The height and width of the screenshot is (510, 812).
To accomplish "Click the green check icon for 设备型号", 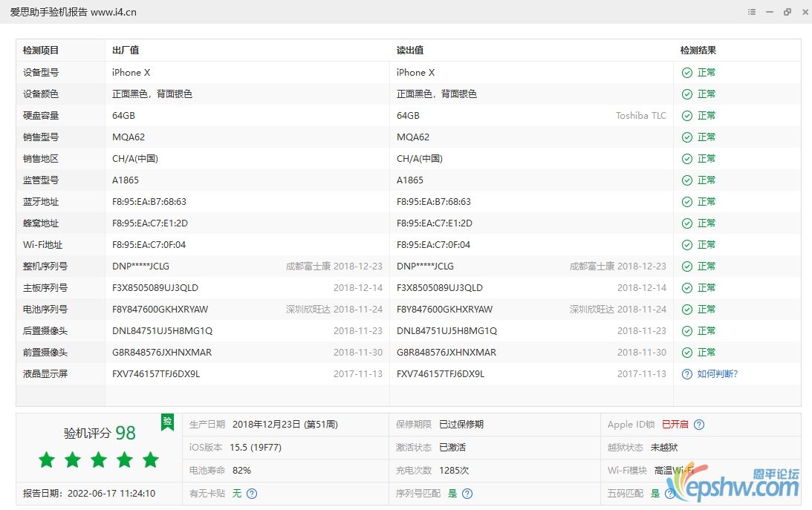I will tap(686, 73).
